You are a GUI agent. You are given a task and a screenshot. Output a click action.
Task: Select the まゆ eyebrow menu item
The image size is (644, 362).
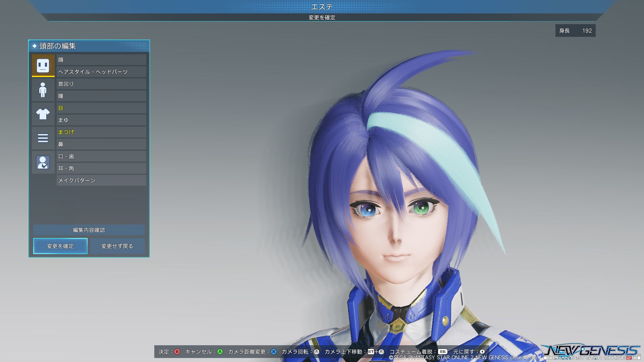[x=101, y=120]
